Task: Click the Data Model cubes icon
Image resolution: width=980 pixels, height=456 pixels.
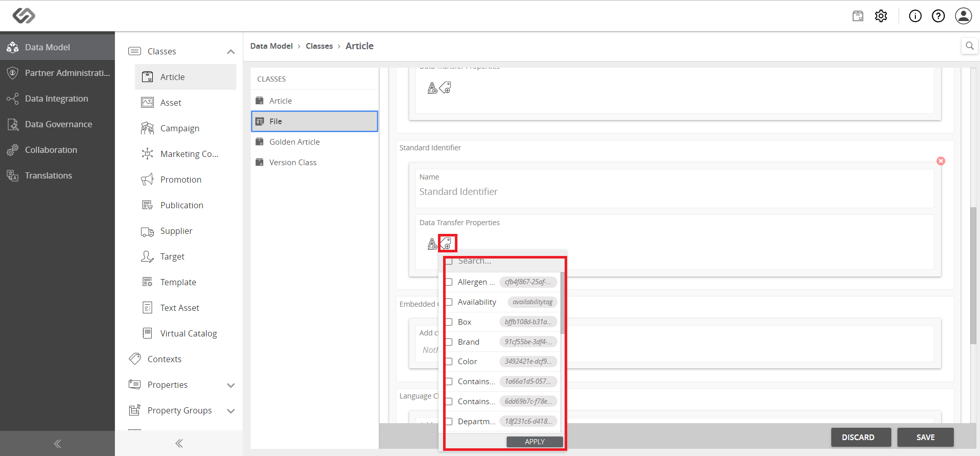Action: pyautogui.click(x=13, y=47)
